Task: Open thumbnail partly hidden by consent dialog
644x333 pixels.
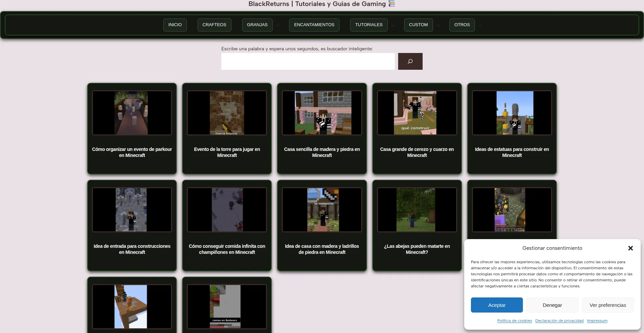Action: (512, 210)
